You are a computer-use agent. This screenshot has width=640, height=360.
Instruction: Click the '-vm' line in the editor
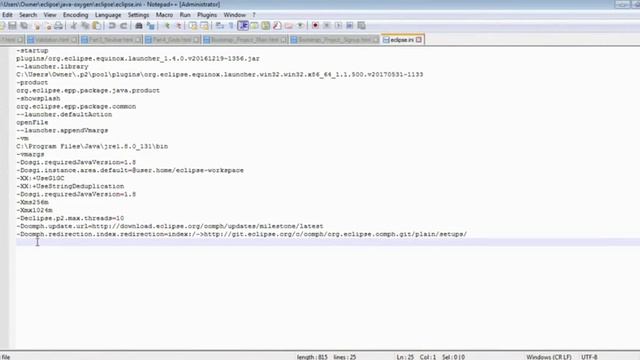point(22,138)
